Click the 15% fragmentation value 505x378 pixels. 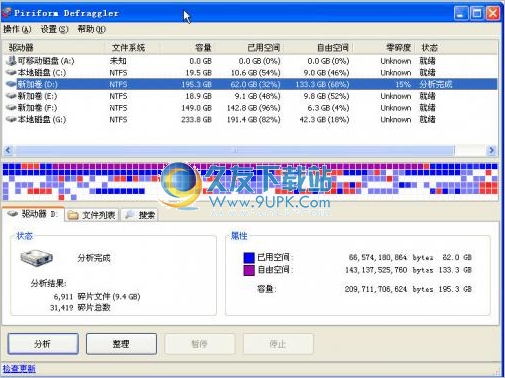403,84
